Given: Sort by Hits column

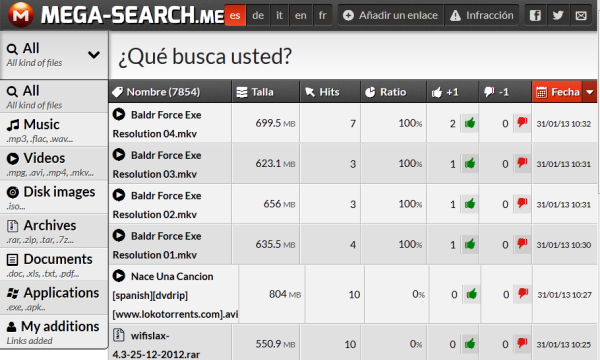Looking at the screenshot, I should (330, 92).
